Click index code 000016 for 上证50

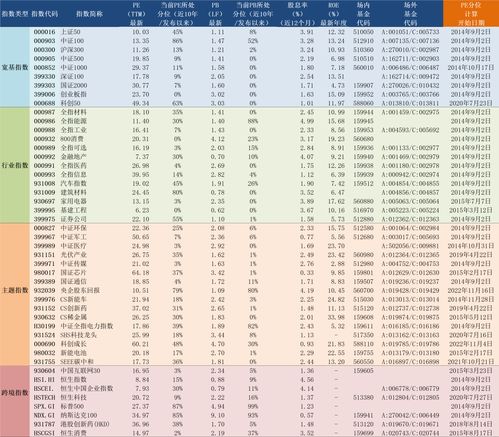click(44, 32)
